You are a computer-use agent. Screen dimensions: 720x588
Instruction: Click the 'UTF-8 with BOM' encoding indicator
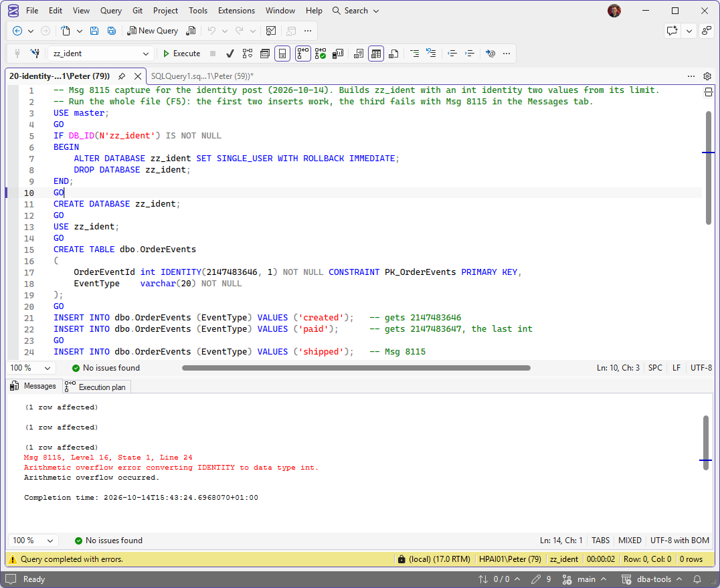click(680, 541)
